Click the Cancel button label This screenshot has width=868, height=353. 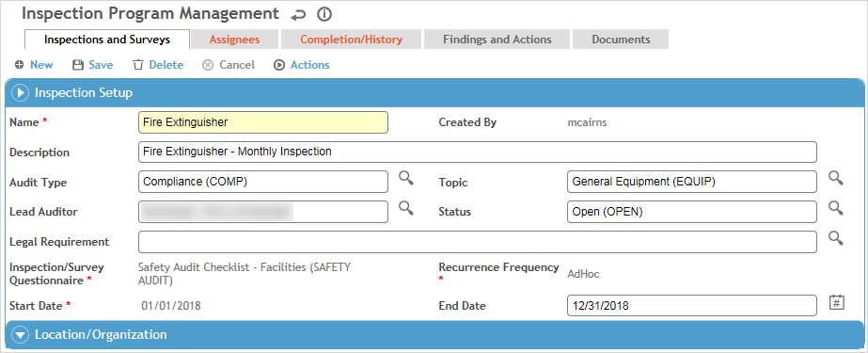[x=237, y=65]
